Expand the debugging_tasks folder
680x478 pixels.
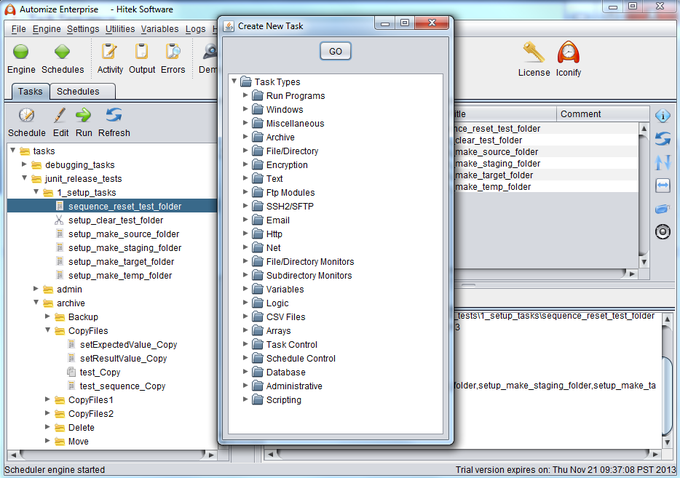click(24, 164)
